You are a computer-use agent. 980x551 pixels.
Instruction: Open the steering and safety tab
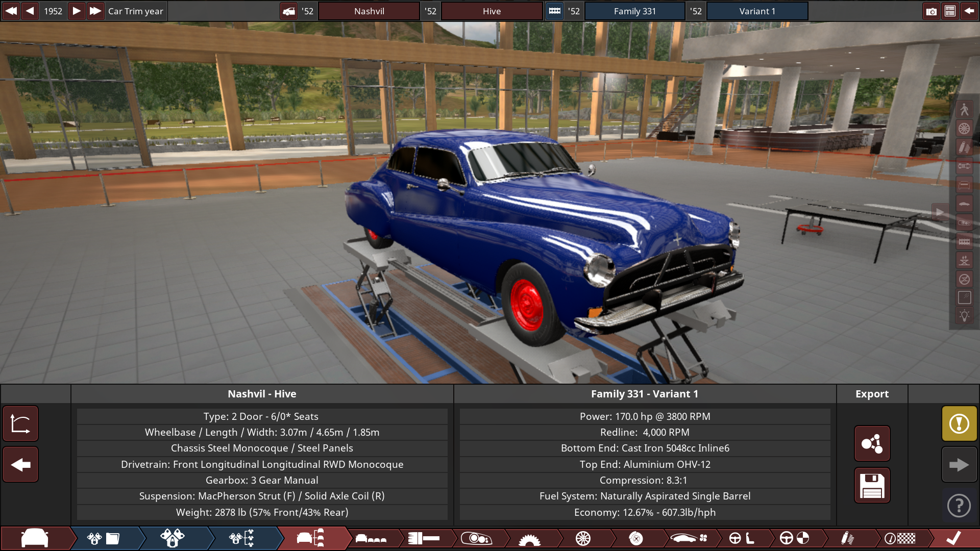794,538
